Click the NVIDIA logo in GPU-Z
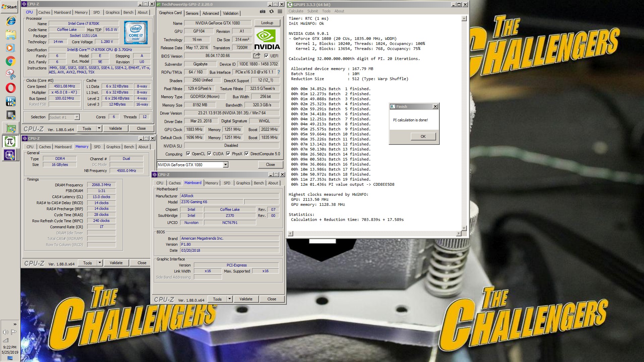This screenshot has height=362, width=644. pos(267,40)
